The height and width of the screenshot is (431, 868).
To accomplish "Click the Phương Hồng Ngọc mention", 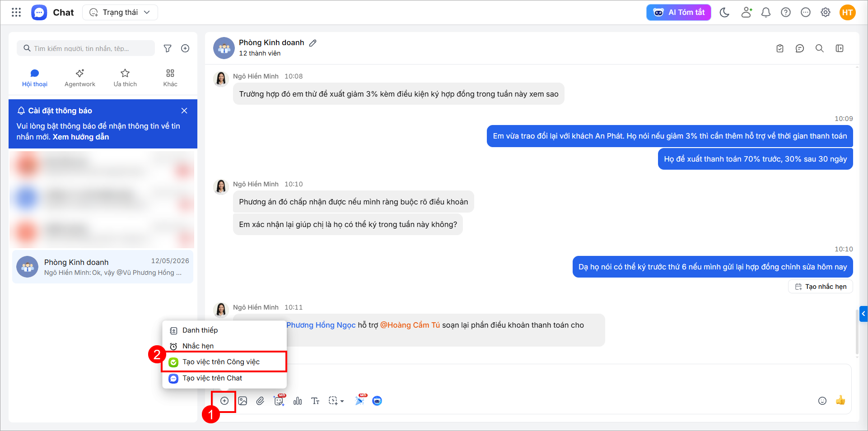I will [x=321, y=325].
